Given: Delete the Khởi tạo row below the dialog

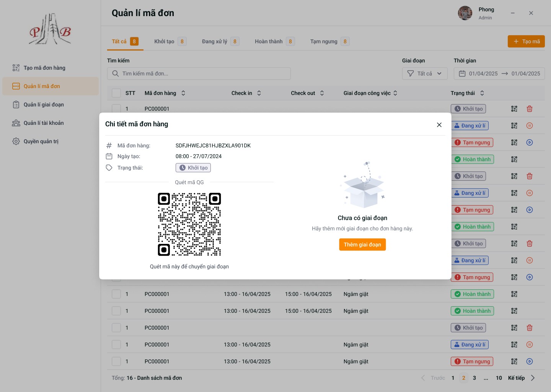Looking at the screenshot, I should pyautogui.click(x=530, y=328).
